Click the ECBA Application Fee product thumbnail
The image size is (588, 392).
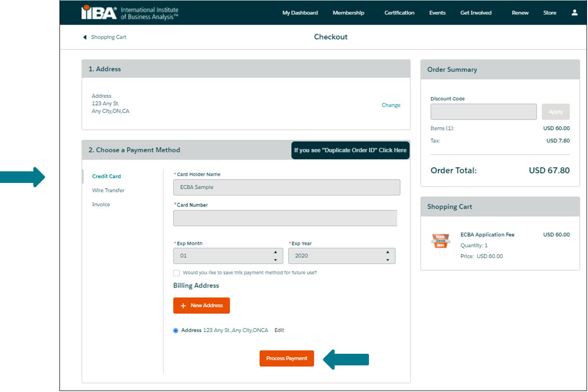(x=441, y=241)
